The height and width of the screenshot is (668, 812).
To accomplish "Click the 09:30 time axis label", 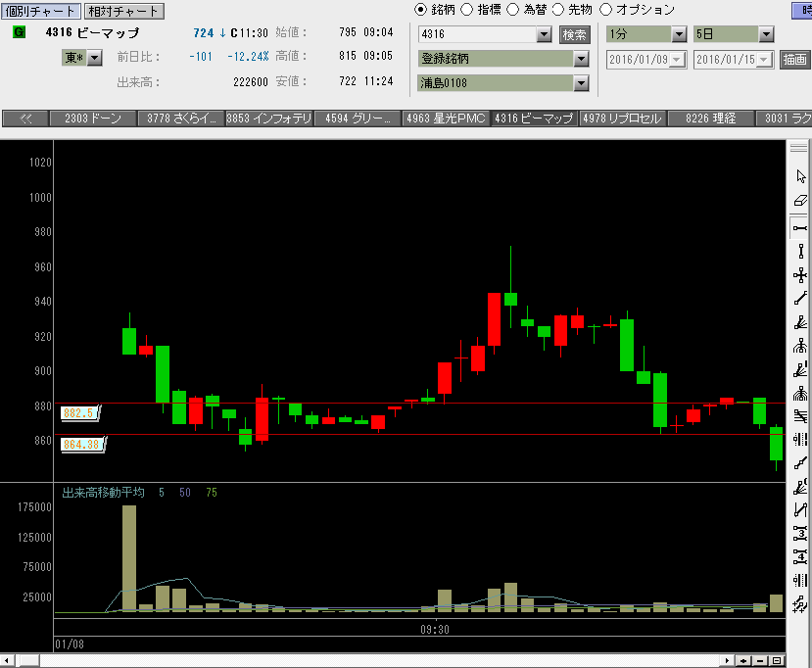I will [435, 630].
